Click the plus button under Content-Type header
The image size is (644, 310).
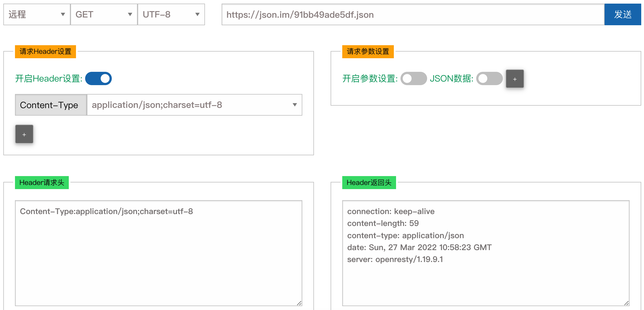(24, 134)
